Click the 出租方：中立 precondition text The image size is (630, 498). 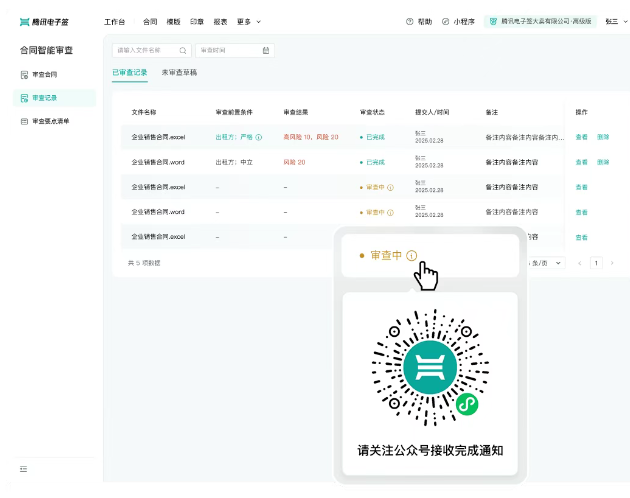[x=234, y=162]
